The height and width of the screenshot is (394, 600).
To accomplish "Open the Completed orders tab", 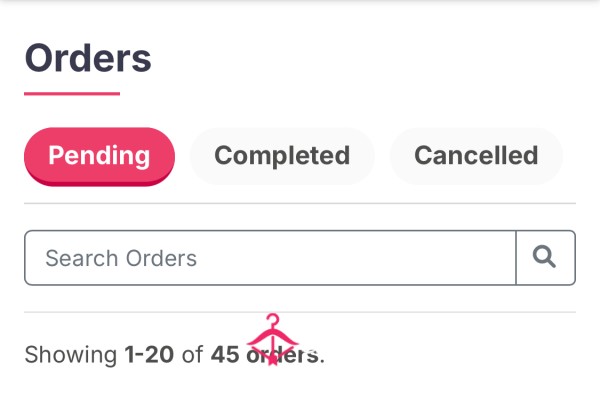I will [x=282, y=156].
